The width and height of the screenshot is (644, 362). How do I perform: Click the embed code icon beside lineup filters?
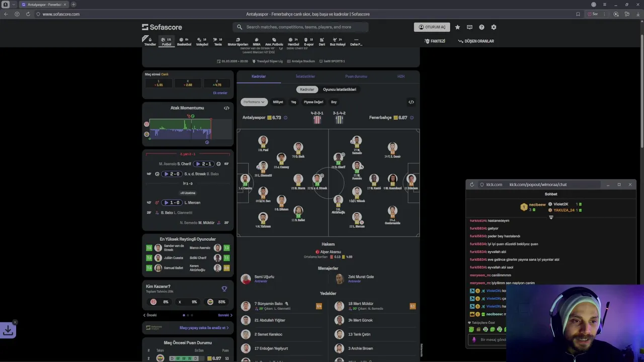coord(411,102)
